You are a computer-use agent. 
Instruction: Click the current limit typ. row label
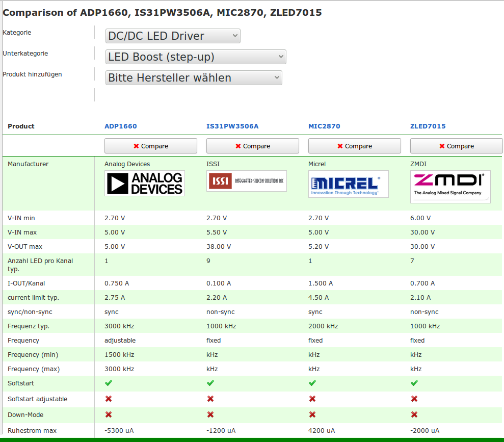coord(34,298)
